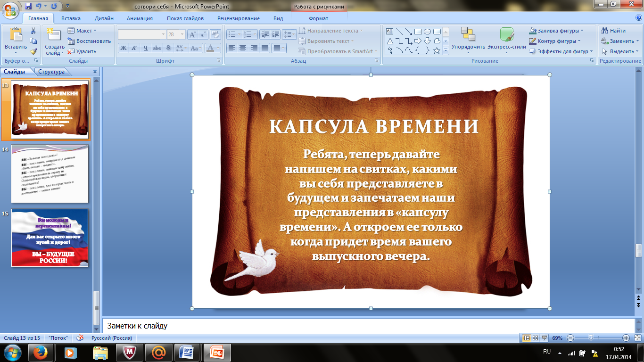The image size is (644, 362).
Task: Click the zoom slider handle
Action: (591, 338)
